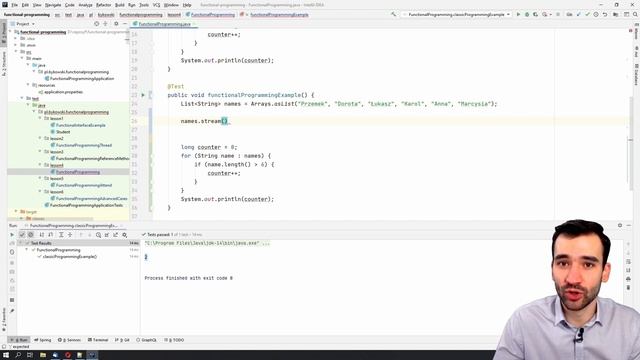Screen dimensions: 640x360
Task: Collapse FunctionalProgramming node in test results
Action: tap(27, 250)
